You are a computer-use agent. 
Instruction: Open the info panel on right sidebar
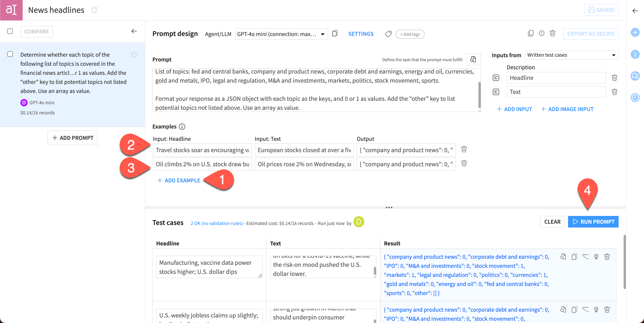[635, 54]
